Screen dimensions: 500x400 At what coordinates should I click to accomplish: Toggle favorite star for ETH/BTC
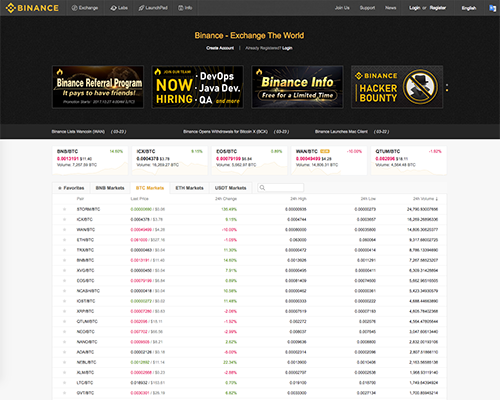[64, 240]
